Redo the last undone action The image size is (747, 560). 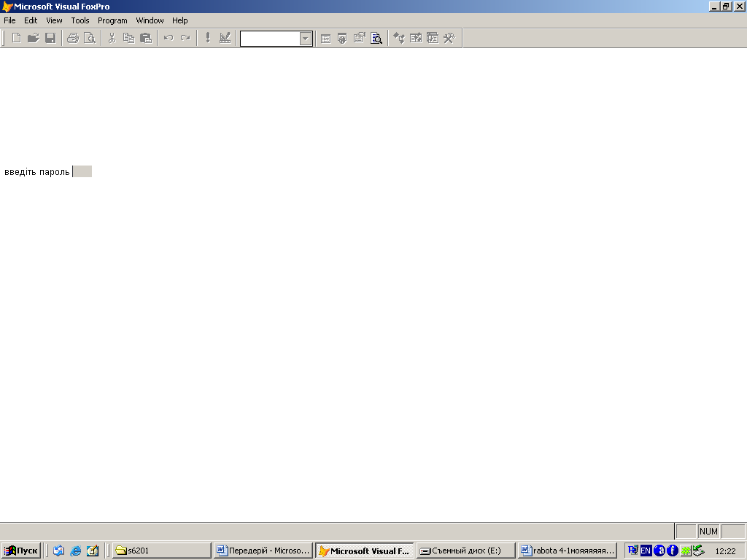click(185, 38)
